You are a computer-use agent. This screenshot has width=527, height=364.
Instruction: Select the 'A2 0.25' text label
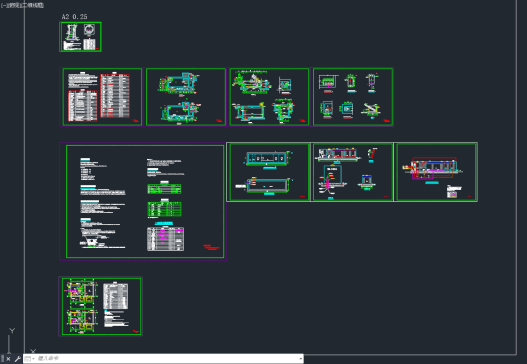[x=74, y=16]
